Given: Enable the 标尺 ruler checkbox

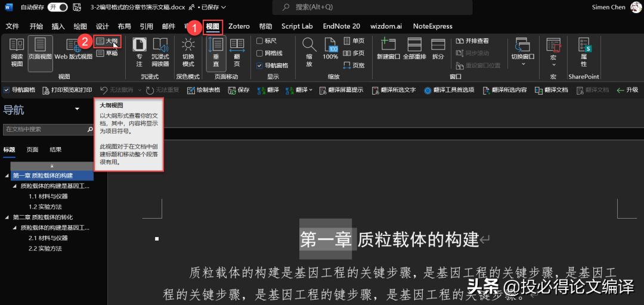Looking at the screenshot, I should [x=259, y=41].
